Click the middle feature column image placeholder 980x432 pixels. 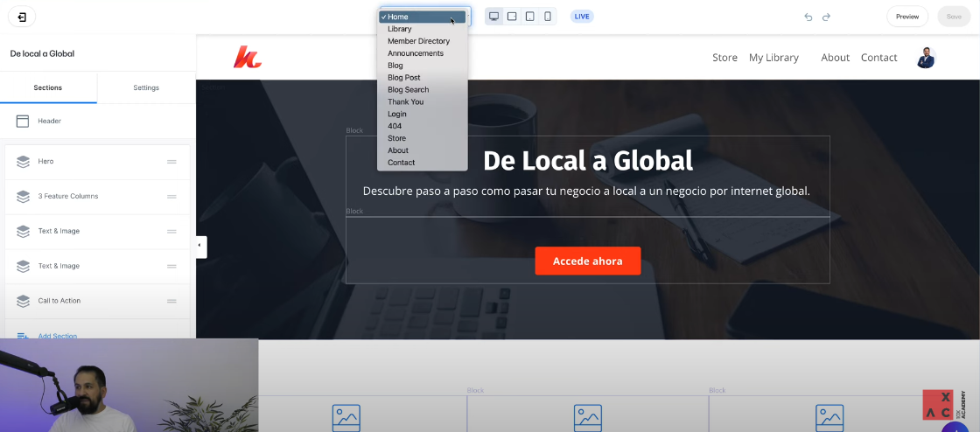pos(587,418)
